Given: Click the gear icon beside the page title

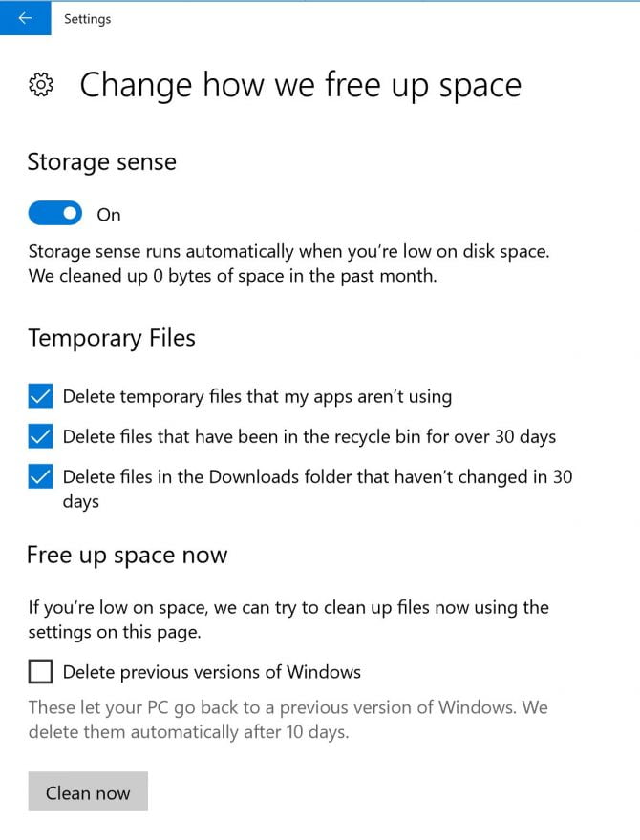Looking at the screenshot, I should (x=41, y=85).
